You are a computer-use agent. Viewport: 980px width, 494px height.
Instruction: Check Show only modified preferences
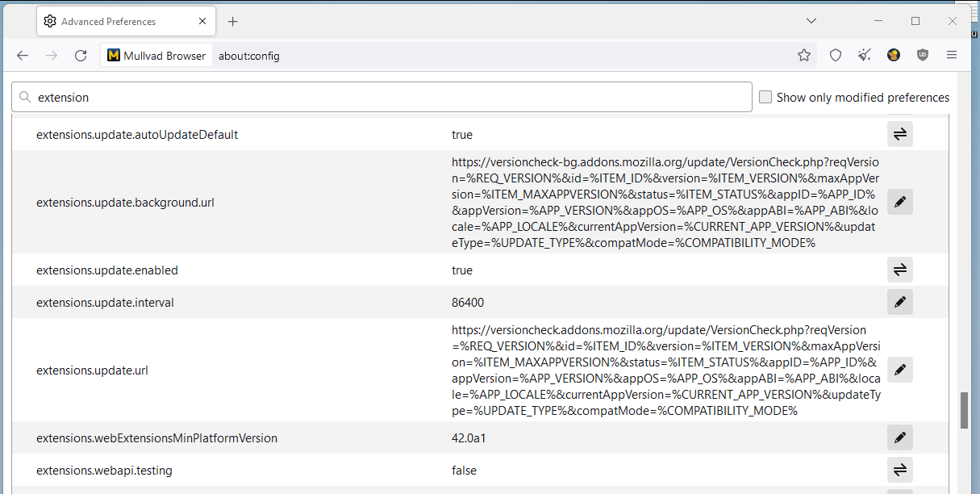(x=766, y=97)
